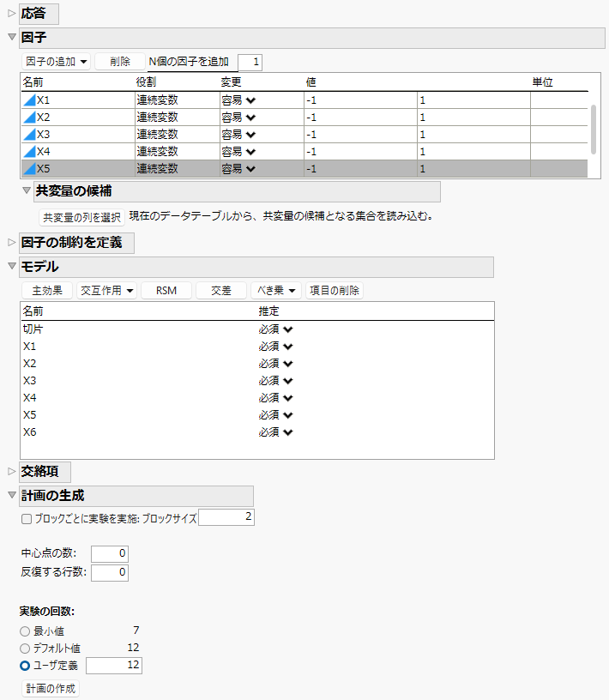Click the 推定 column header in model list
The width and height of the screenshot is (609, 700).
coord(268,311)
